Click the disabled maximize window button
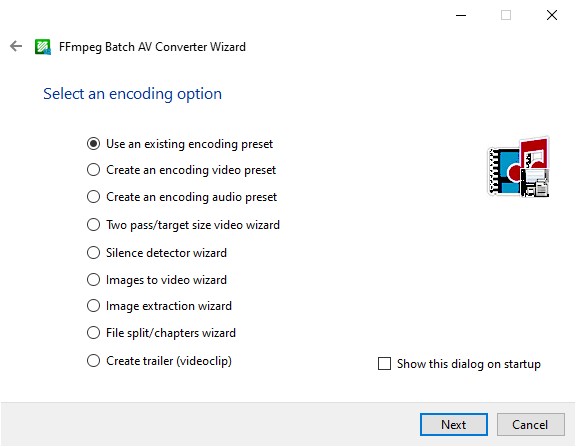The width and height of the screenshot is (576, 447). click(x=506, y=15)
